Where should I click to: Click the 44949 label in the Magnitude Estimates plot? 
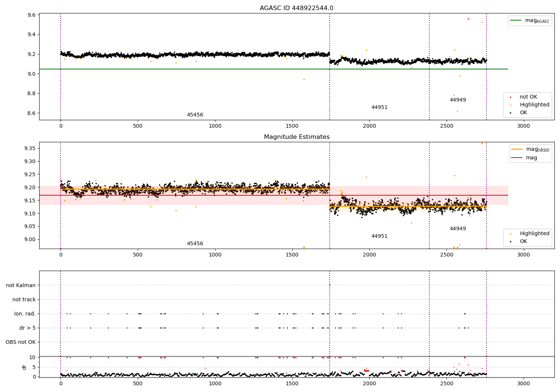tap(458, 229)
